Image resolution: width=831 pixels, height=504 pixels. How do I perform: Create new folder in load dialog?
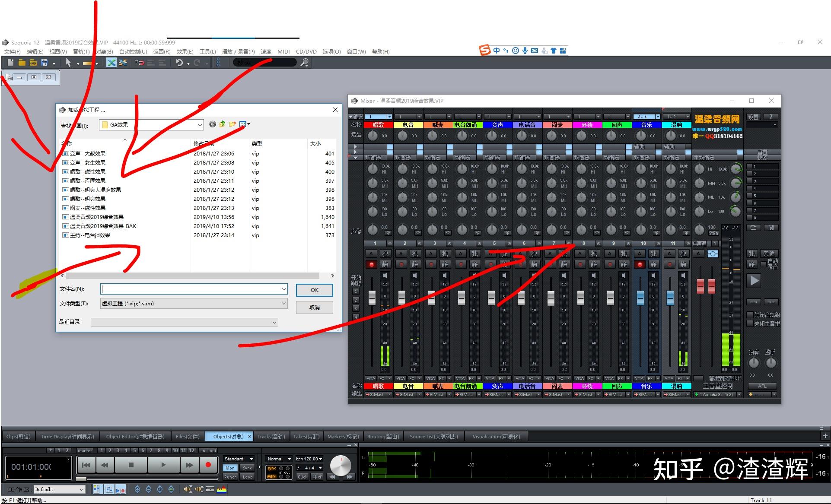point(232,124)
